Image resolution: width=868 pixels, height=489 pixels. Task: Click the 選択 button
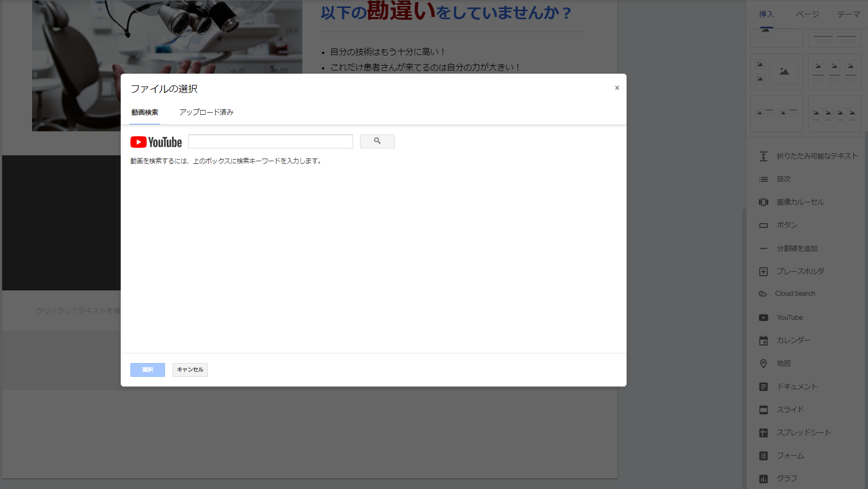click(x=147, y=370)
